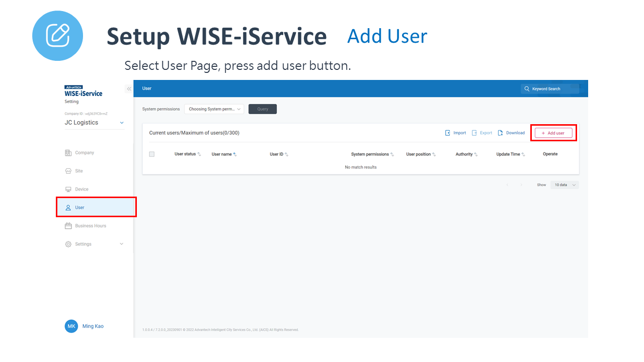Select User in the sidebar menu
The image size is (644, 362).
80,208
